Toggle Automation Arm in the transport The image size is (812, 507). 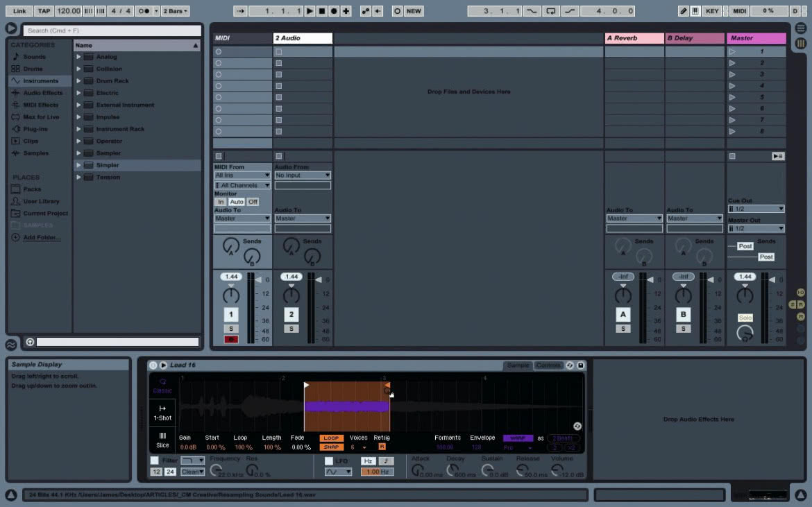point(366,11)
